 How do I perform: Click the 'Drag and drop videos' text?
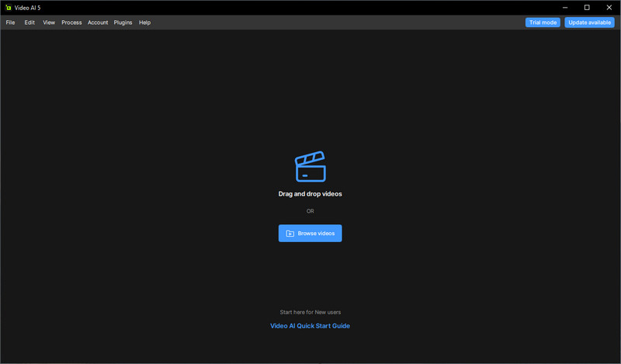pos(310,194)
